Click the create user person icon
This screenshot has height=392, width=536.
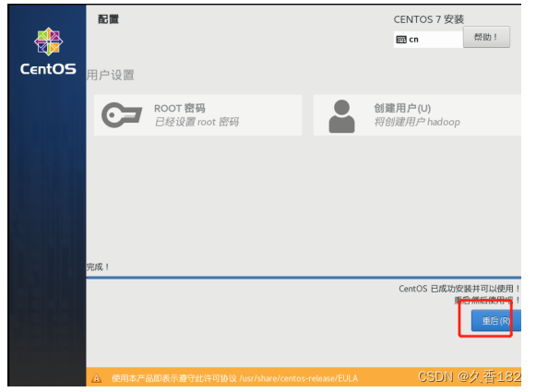pyautogui.click(x=341, y=116)
